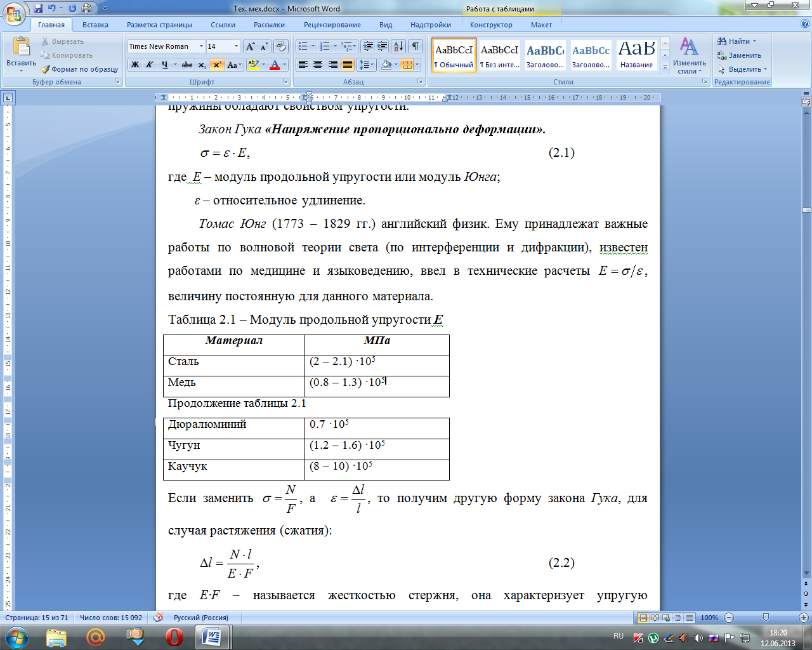Click the Undo icon
Screen dimensions: 812x650
[x=52, y=8]
